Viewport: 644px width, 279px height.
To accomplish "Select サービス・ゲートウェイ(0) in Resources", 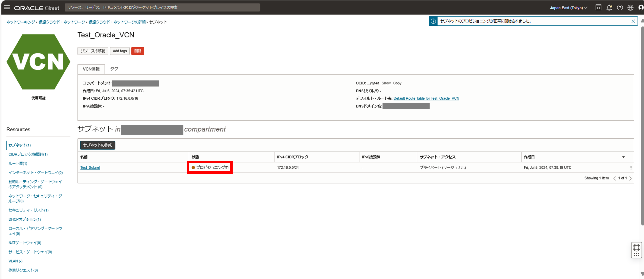I will click(30, 252).
